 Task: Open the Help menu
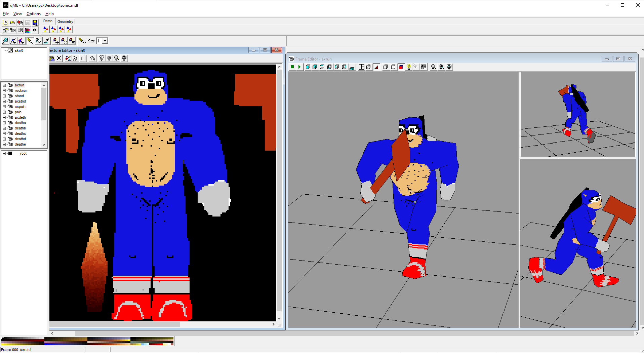[49, 14]
